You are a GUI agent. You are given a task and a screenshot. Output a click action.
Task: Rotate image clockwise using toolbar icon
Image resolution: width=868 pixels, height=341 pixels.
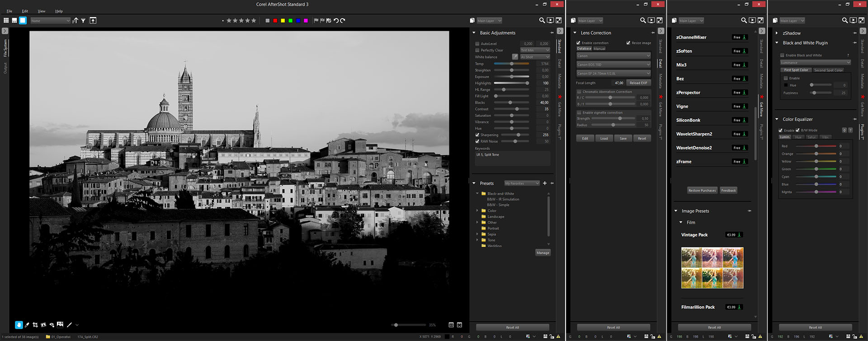click(x=343, y=20)
